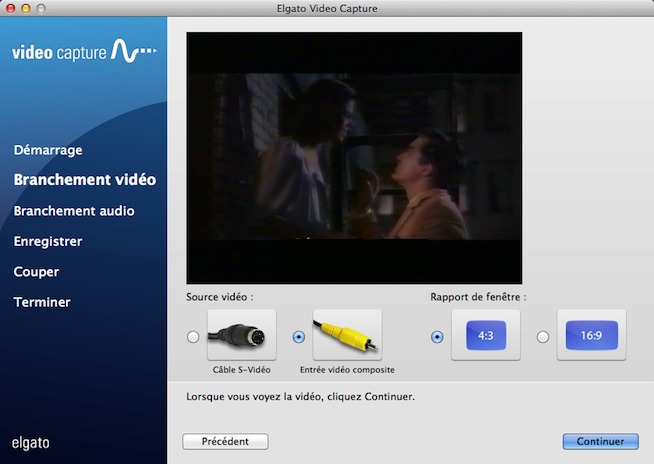Viewport: 654px width, 464px height.
Task: Select the Couper step in sidebar
Action: click(36, 272)
